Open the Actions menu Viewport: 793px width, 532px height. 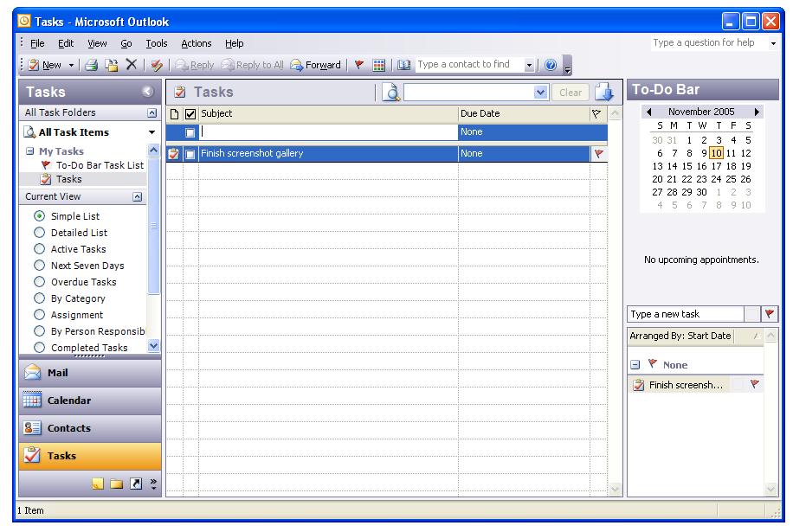point(197,43)
